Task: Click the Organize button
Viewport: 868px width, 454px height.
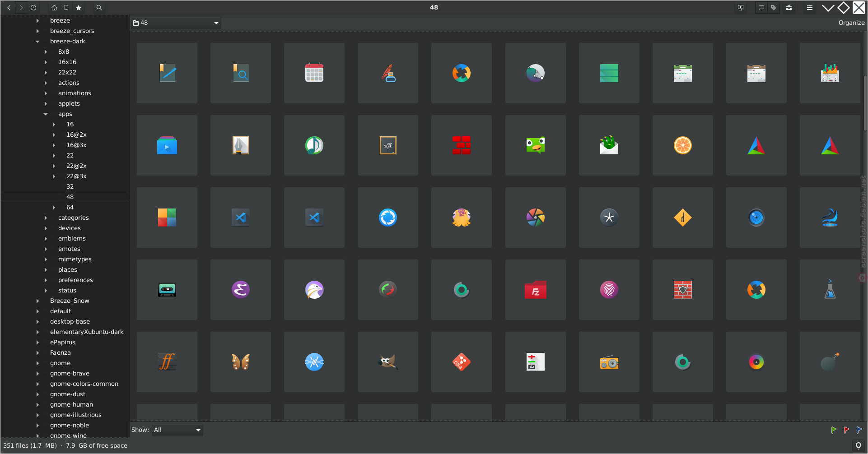Action: tap(851, 23)
